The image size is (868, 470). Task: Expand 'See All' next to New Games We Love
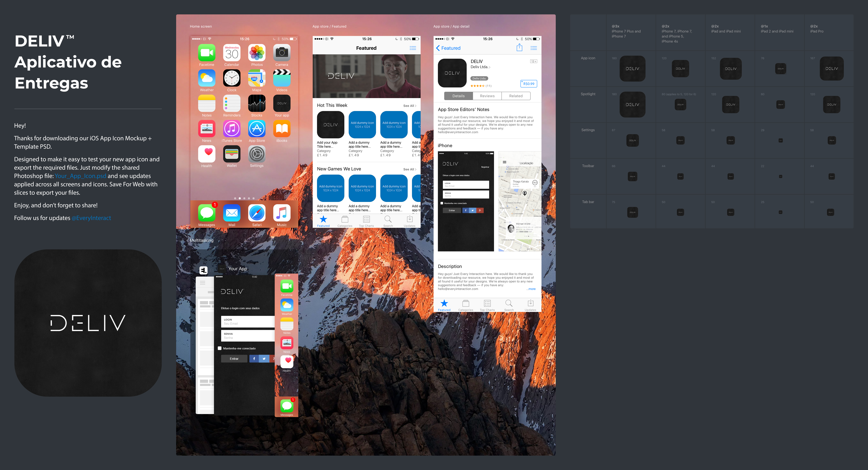(409, 169)
